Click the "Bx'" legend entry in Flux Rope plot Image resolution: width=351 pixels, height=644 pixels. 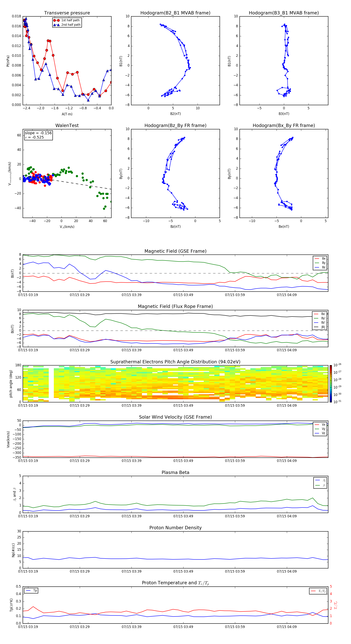(320, 314)
